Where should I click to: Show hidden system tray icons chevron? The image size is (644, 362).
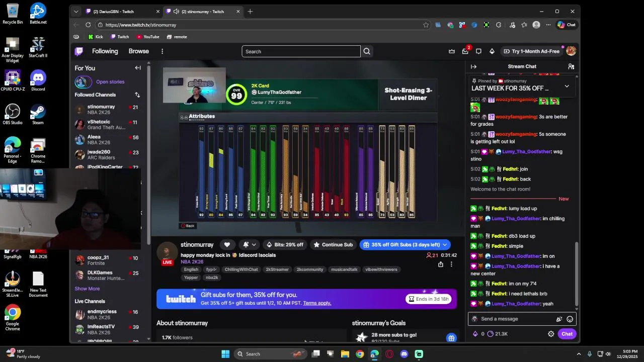pyautogui.click(x=579, y=354)
